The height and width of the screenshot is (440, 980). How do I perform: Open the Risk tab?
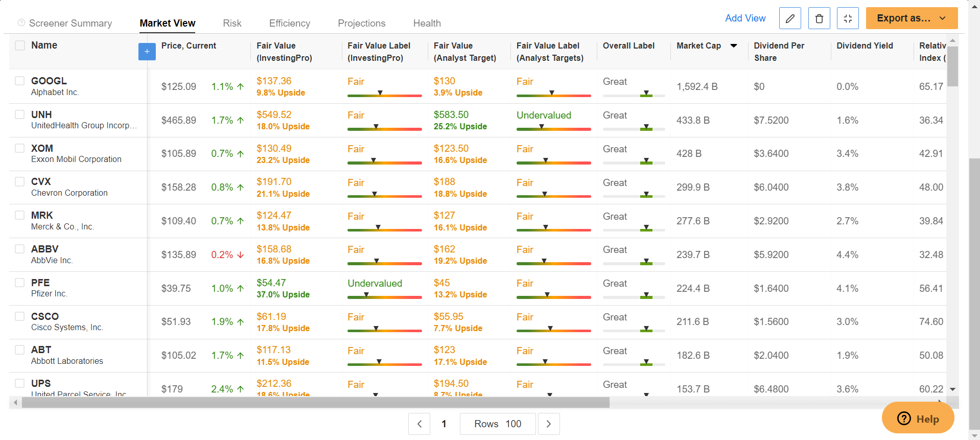tap(232, 23)
